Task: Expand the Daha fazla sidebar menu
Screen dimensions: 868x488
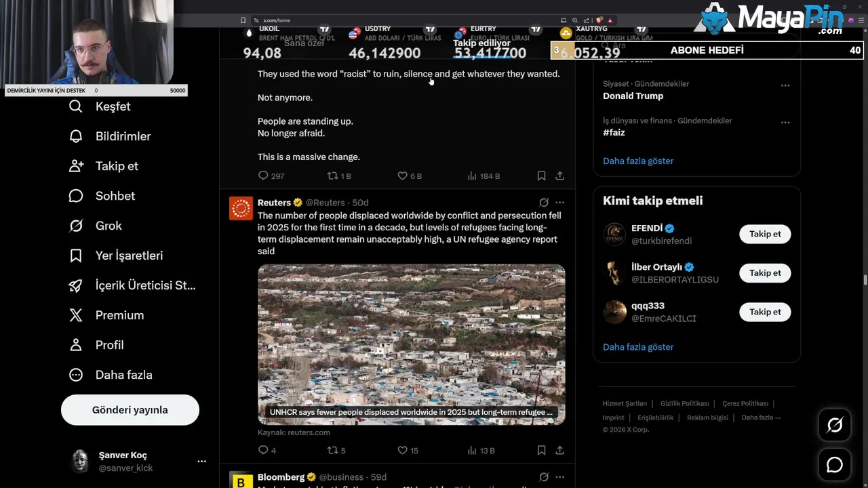Action: coord(111,375)
